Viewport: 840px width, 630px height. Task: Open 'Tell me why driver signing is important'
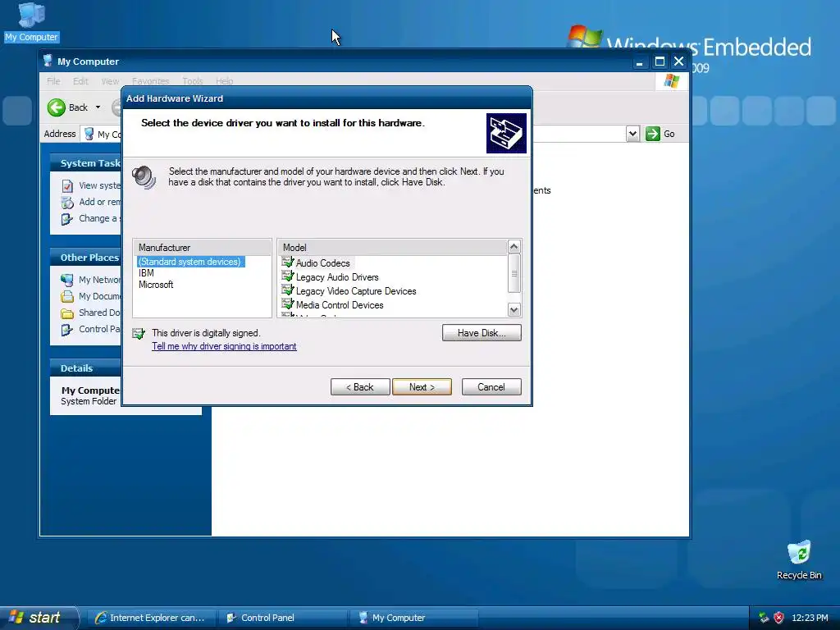tap(224, 346)
